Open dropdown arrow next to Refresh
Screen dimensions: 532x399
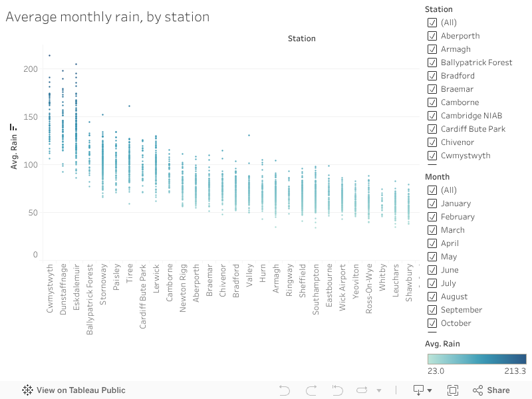tap(379, 390)
